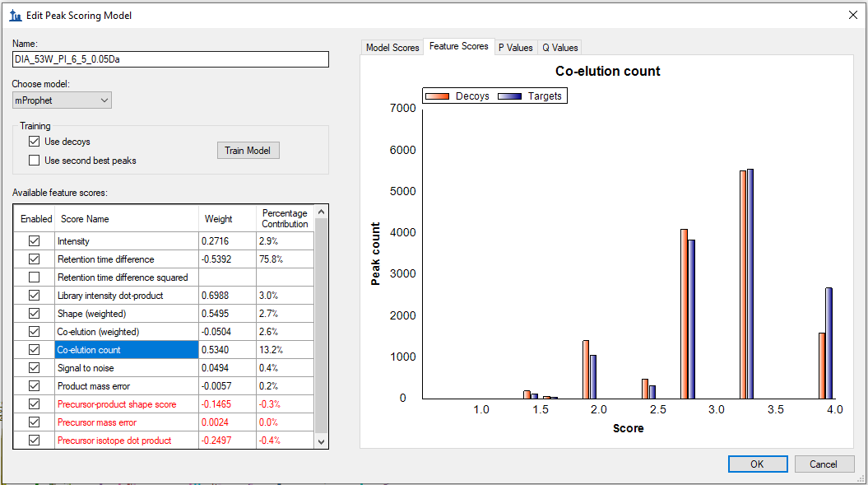Click the Cancel button

click(x=823, y=464)
